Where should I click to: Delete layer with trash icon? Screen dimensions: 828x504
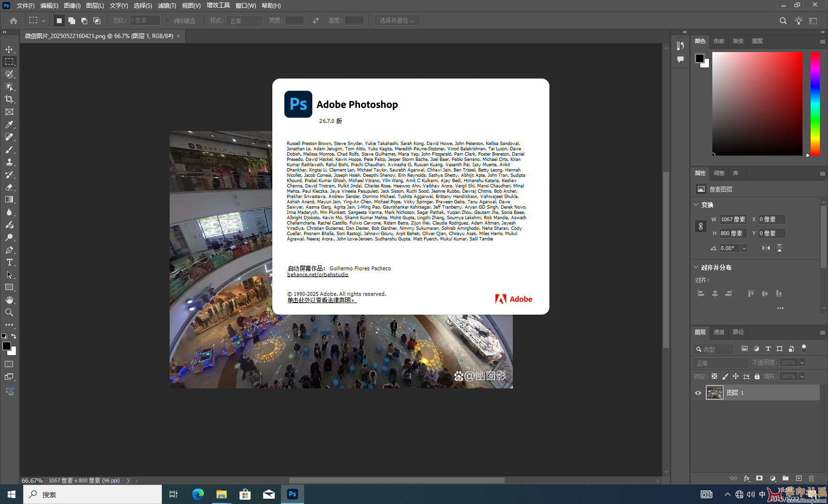pos(812,478)
